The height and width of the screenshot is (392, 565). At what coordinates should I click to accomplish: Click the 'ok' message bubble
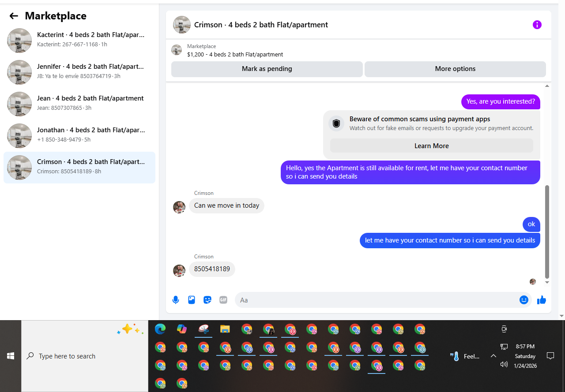(x=531, y=224)
